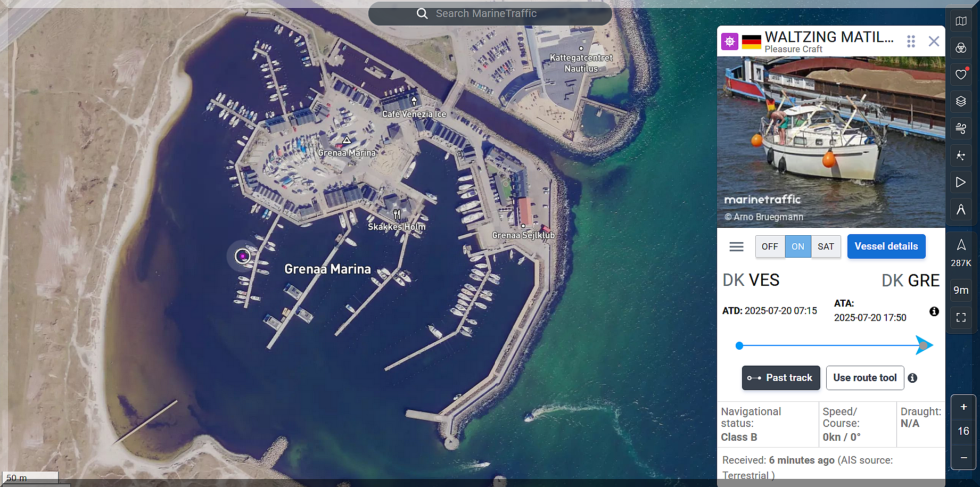Switch track mode to ON
This screenshot has height=487, width=980.
tap(797, 246)
